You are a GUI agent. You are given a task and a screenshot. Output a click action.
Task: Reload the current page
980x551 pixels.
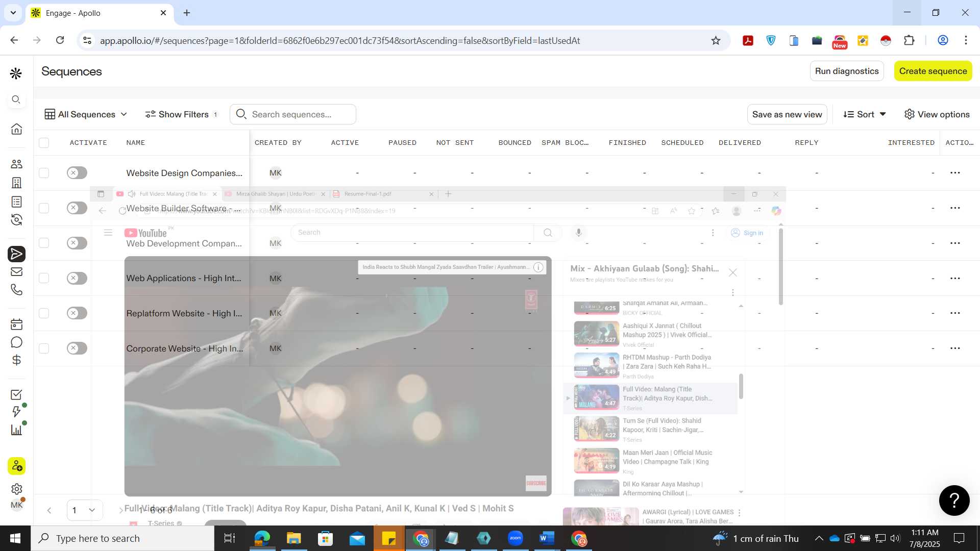(x=60, y=40)
